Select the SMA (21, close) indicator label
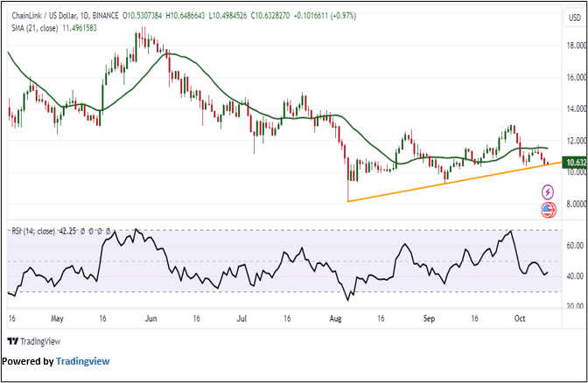 pyautogui.click(x=35, y=28)
